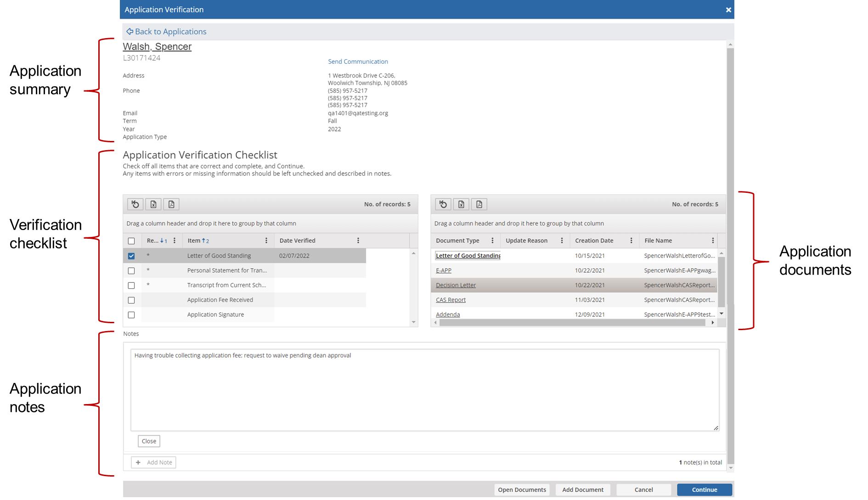Screen dimensions: 868x500
Task: Open the E-APP document link
Action: tap(444, 270)
